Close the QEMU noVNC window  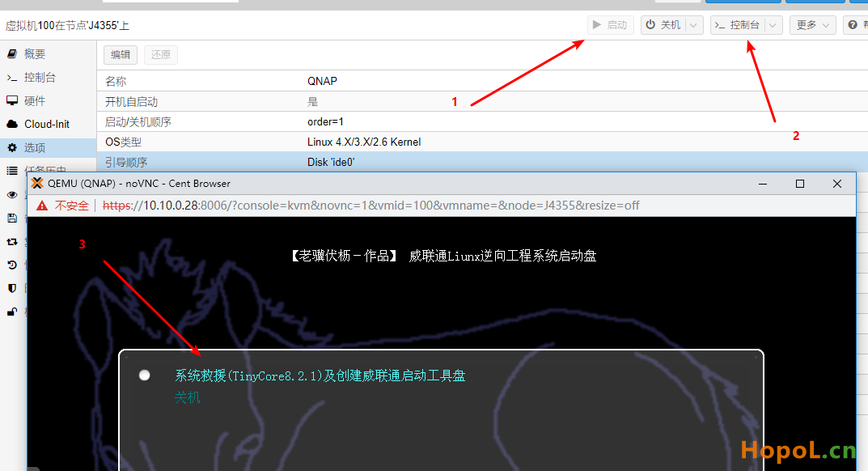click(837, 184)
